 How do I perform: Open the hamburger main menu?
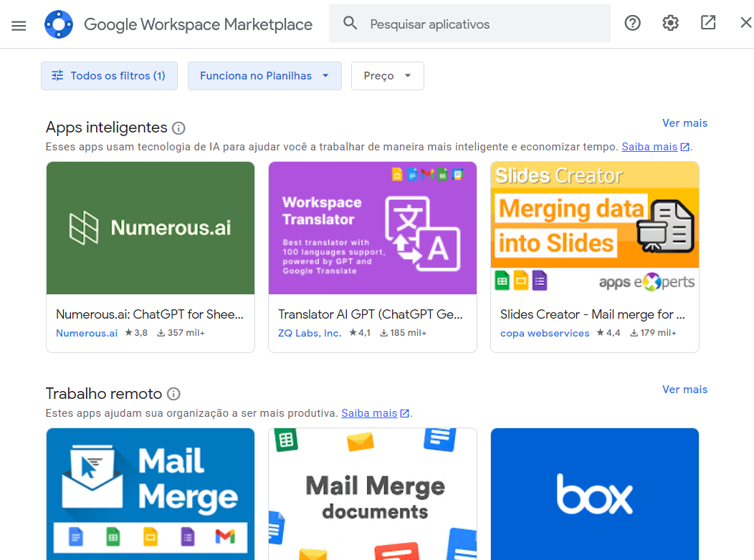pos(19,26)
